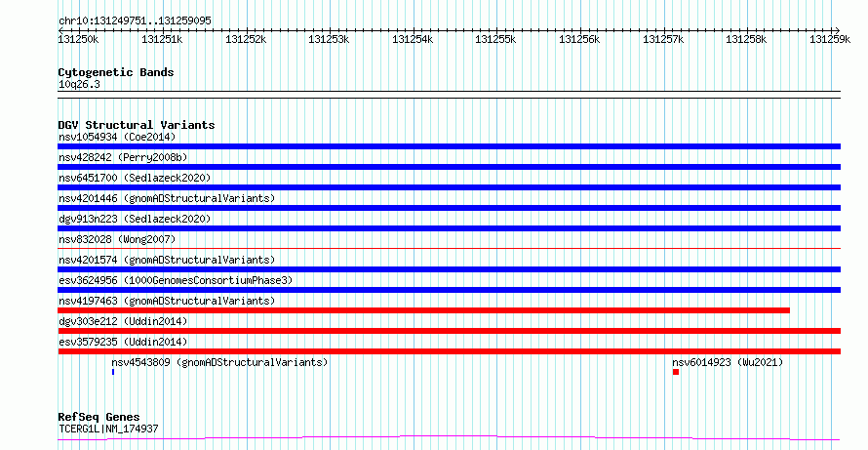The height and width of the screenshot is (450, 868).
Task: Click dgv913n223 (Sedlazeck2020) blue bar
Action: click(x=449, y=228)
